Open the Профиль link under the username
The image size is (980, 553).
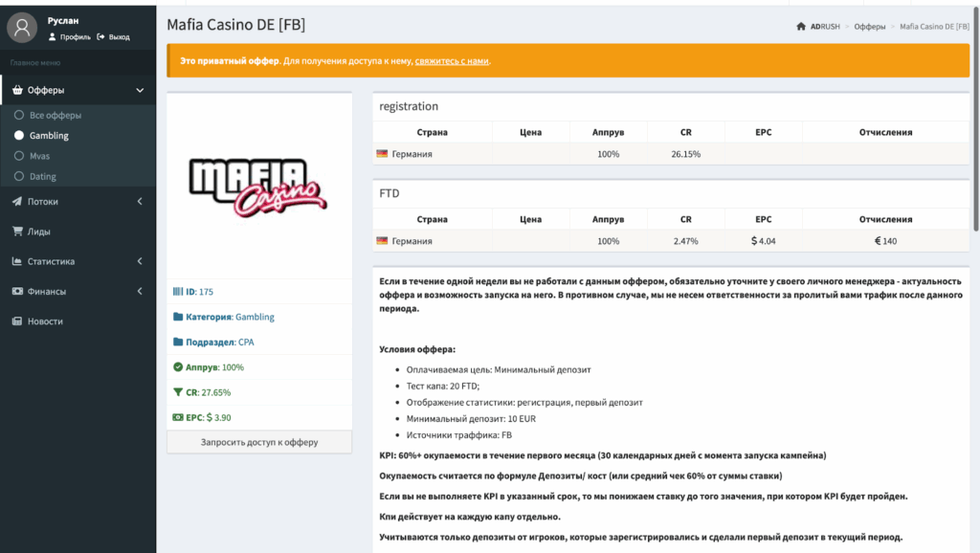[69, 37]
